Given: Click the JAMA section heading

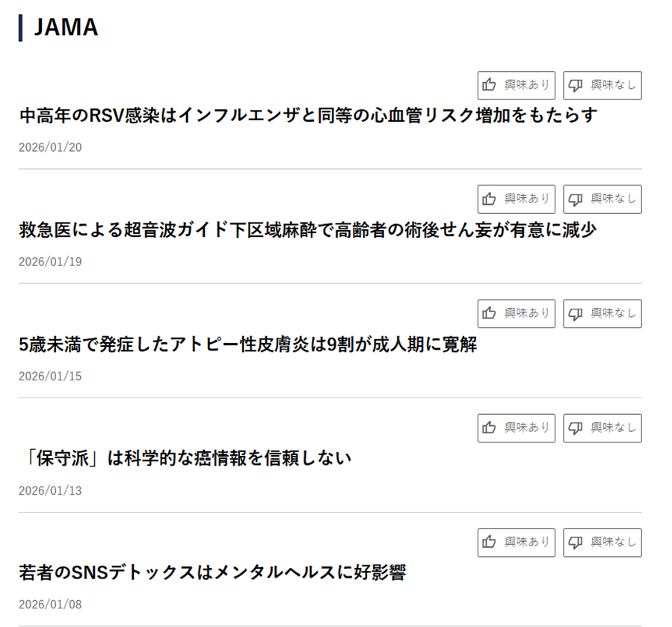Looking at the screenshot, I should [x=66, y=28].
